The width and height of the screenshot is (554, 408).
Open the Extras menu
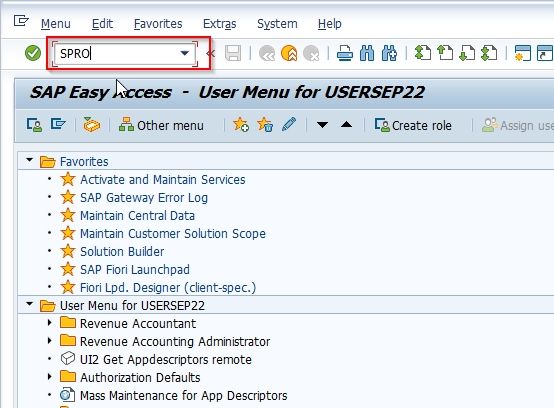point(219,24)
